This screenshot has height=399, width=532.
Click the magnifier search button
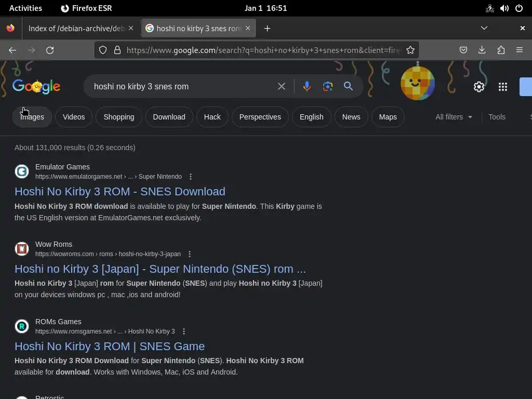[x=348, y=86]
